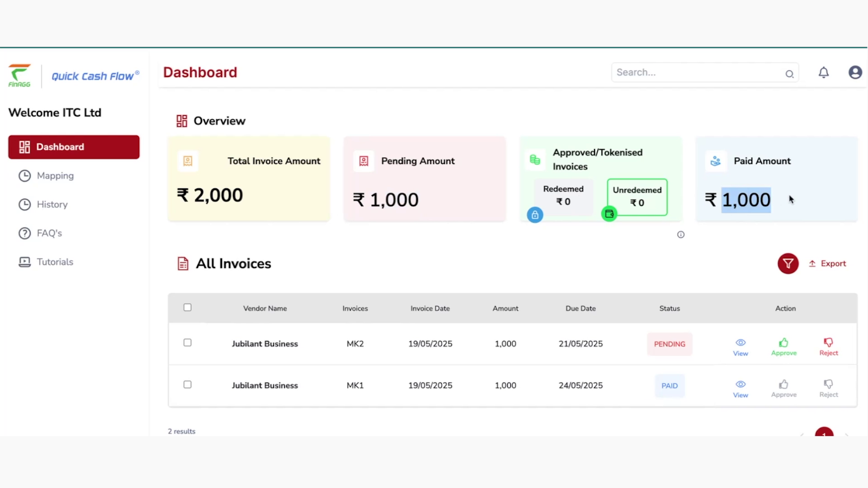Click Export to download invoices
The height and width of the screenshot is (488, 868).
pos(827,263)
